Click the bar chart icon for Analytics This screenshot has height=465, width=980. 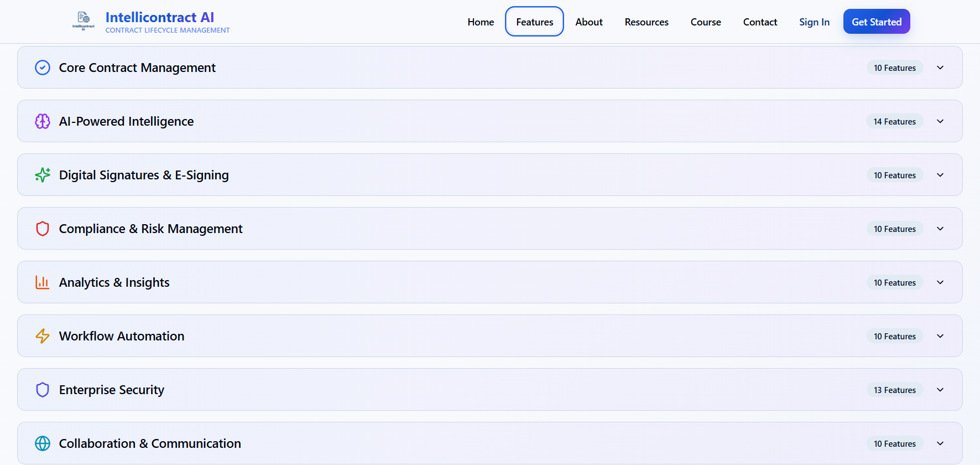point(43,282)
